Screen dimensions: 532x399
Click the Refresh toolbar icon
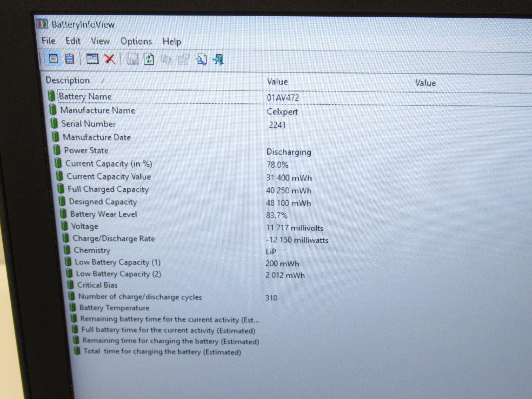click(149, 59)
